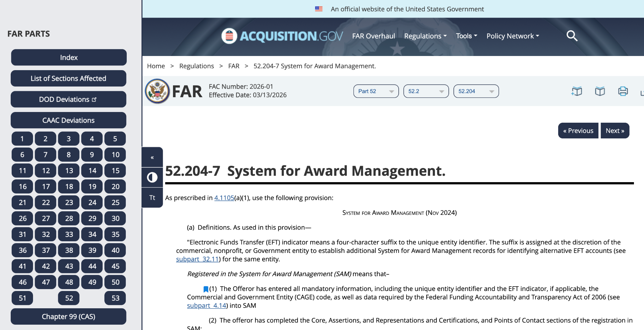Viewport: 644px width, 330px height.
Task: Open the bookmarks book icon
Action: (600, 91)
